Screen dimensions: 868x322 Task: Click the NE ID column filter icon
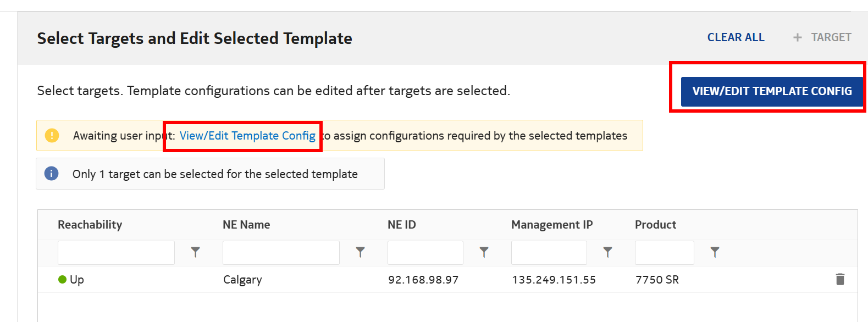(x=484, y=252)
